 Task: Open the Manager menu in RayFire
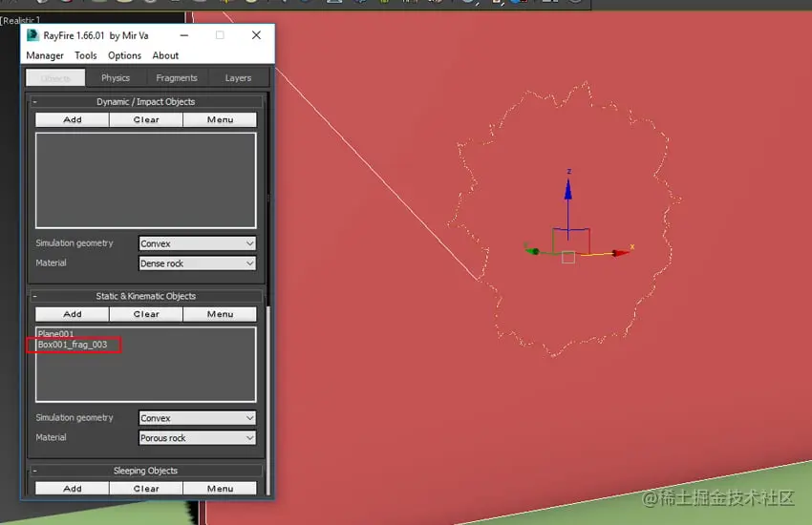[45, 55]
